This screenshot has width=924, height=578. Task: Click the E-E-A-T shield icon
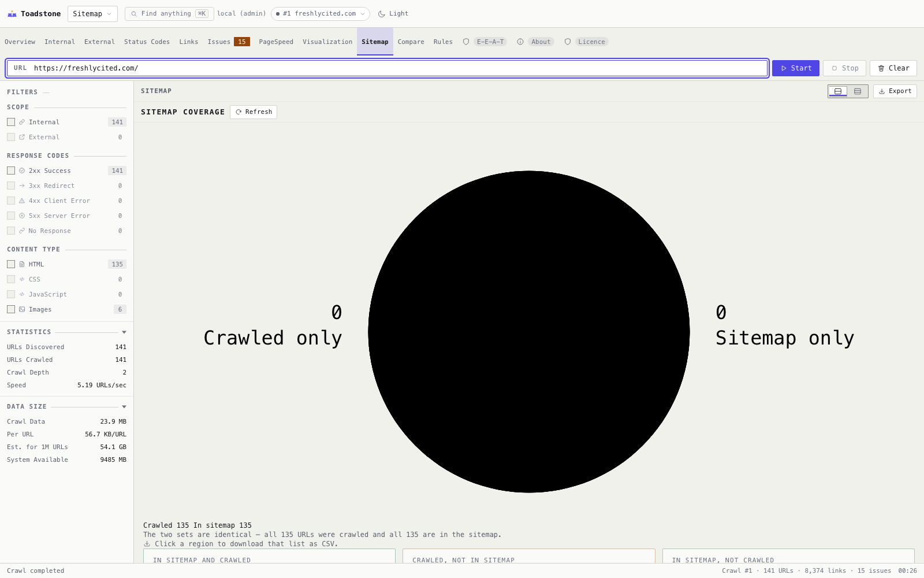point(466,42)
